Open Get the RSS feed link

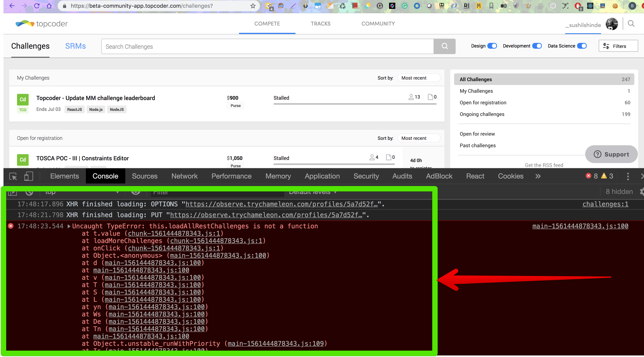(544, 165)
